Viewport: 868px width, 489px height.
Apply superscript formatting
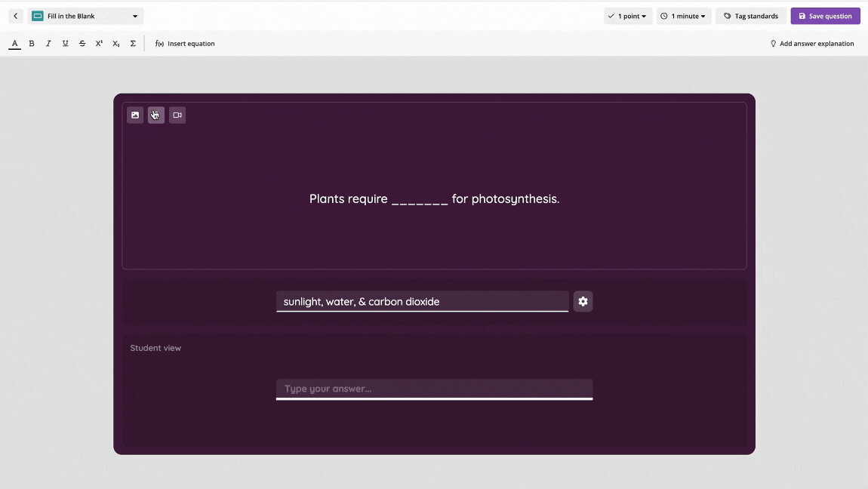point(99,44)
